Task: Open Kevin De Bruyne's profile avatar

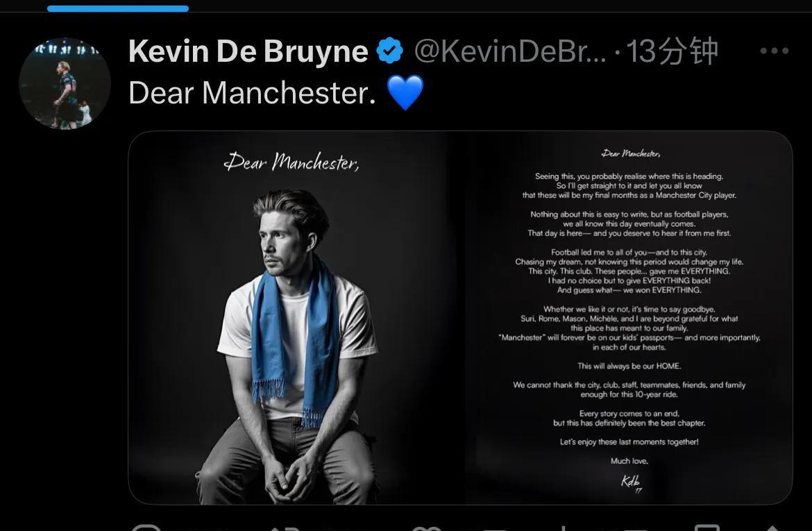Action: point(65,83)
